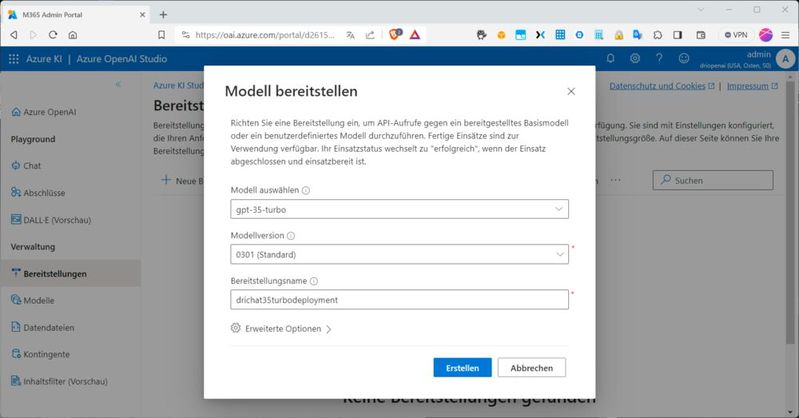Expand Erweiterte Optionen
The height and width of the screenshot is (418, 799).
281,329
